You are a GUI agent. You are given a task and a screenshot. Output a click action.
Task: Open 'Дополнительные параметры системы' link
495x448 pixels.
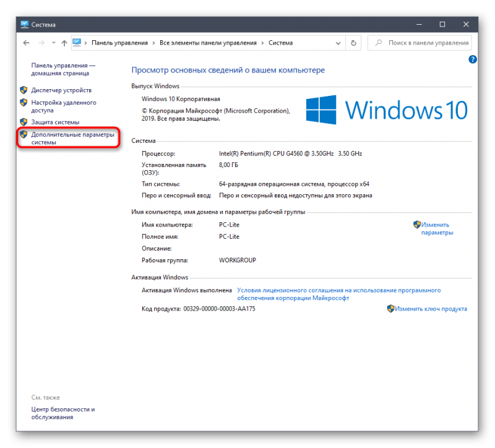pyautogui.click(x=72, y=138)
